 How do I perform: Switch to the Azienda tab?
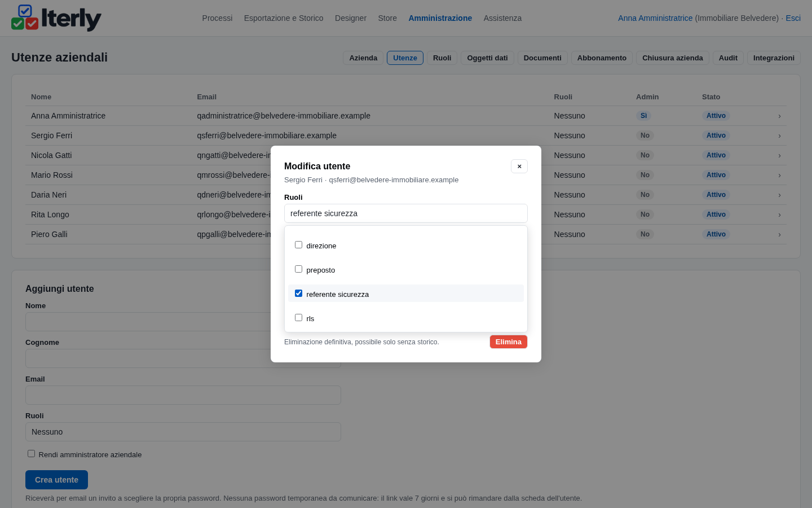tap(363, 58)
